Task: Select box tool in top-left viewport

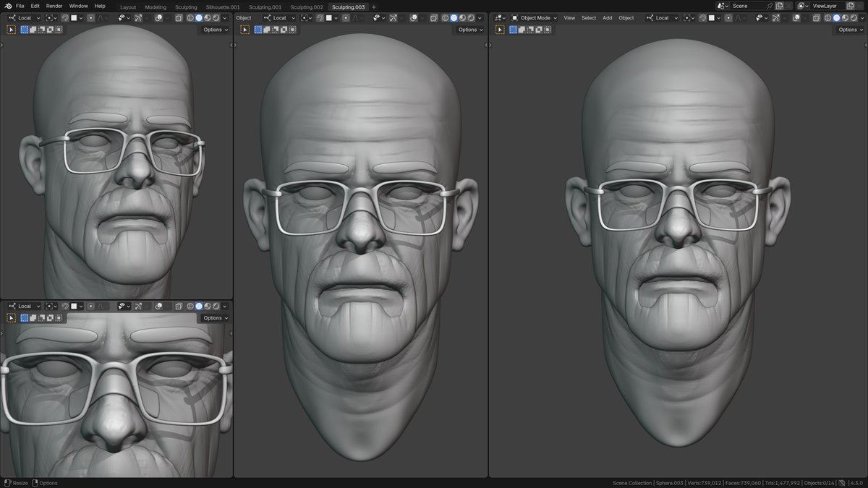Action: [12, 30]
